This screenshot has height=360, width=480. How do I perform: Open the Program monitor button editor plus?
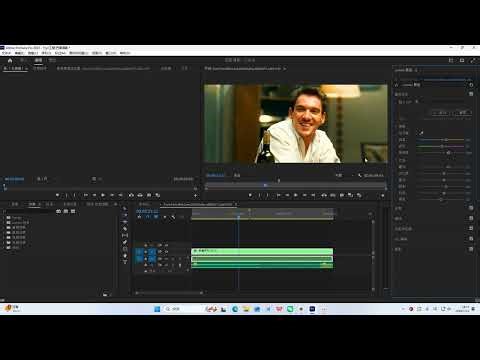383,196
